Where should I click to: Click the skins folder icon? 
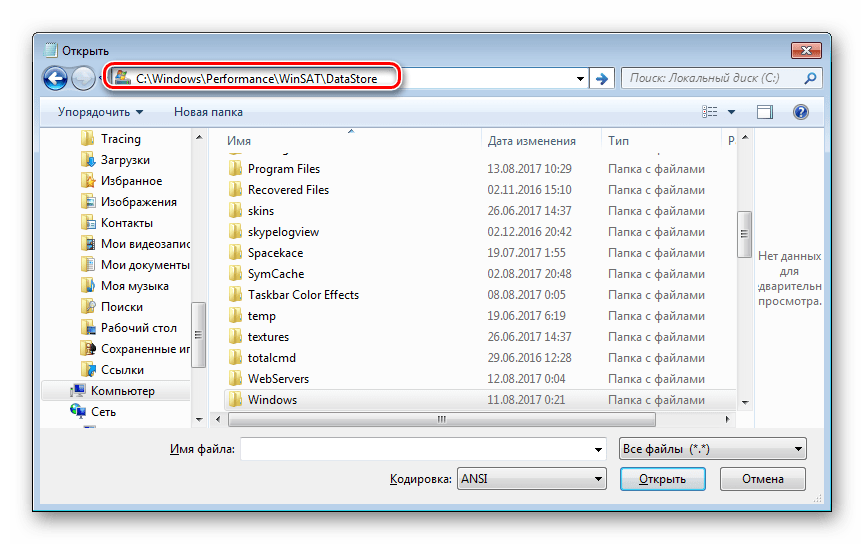coord(235,211)
